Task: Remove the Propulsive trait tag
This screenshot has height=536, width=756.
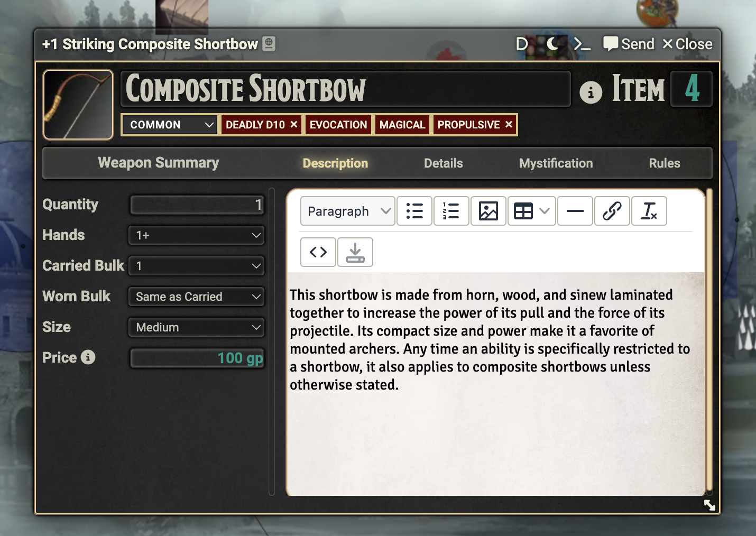Action: 508,125
